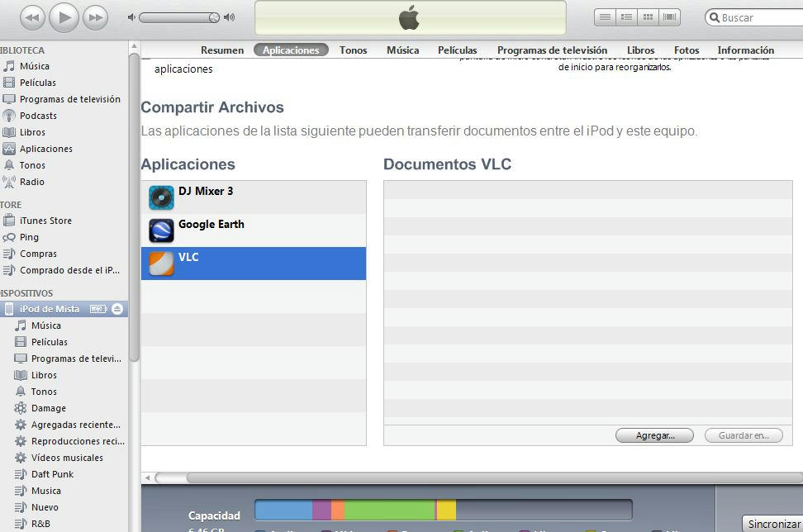Eject iPod de Mista
This screenshot has width=803, height=532.
(117, 309)
